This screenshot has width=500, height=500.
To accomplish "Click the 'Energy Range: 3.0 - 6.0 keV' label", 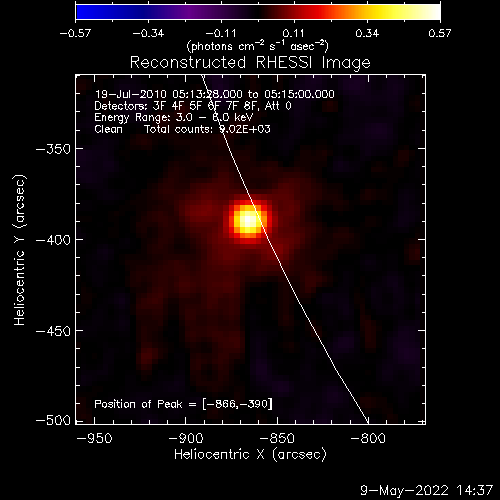I will [174, 117].
